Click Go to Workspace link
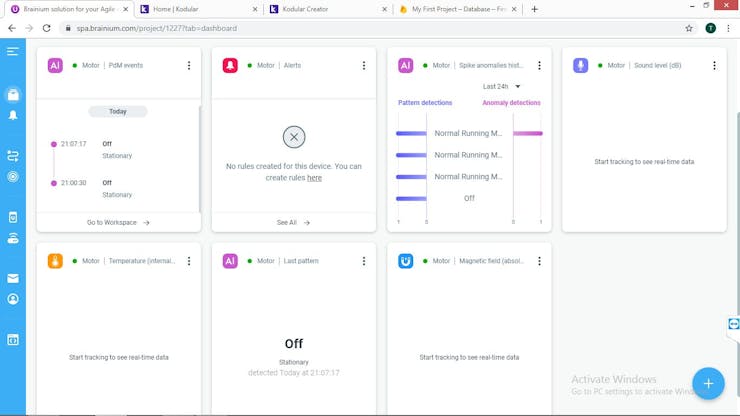Image resolution: width=740 pixels, height=416 pixels. (x=118, y=222)
